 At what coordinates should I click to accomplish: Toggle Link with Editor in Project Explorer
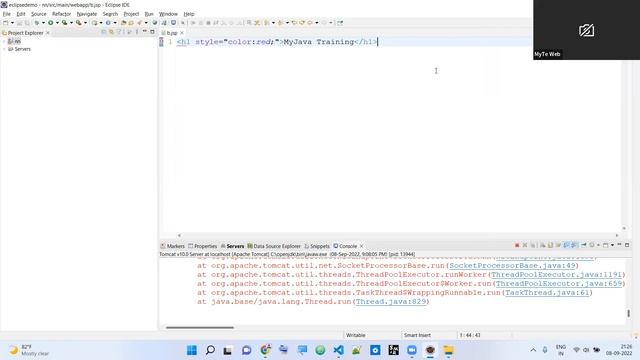coord(111,32)
